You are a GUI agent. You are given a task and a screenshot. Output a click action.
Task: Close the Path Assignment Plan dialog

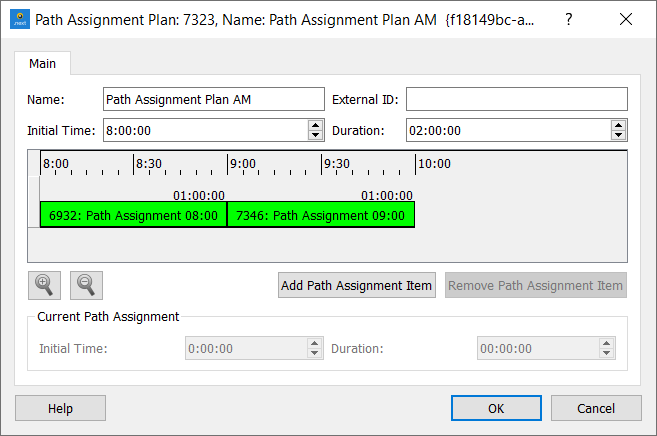[x=626, y=19]
